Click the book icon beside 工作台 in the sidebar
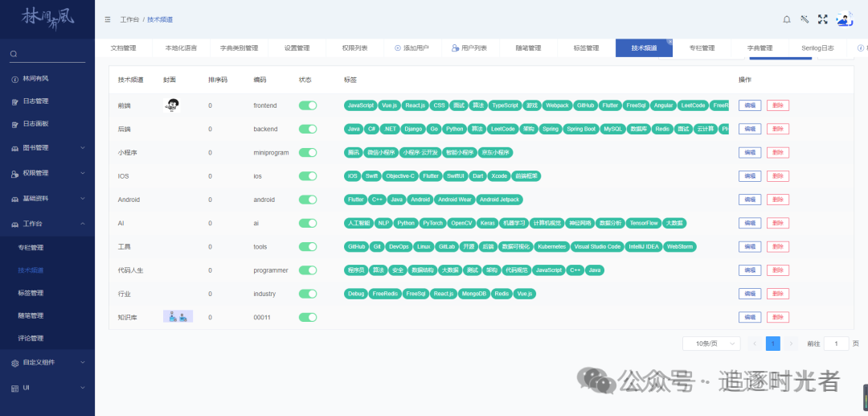This screenshot has height=416, width=868. click(x=15, y=224)
